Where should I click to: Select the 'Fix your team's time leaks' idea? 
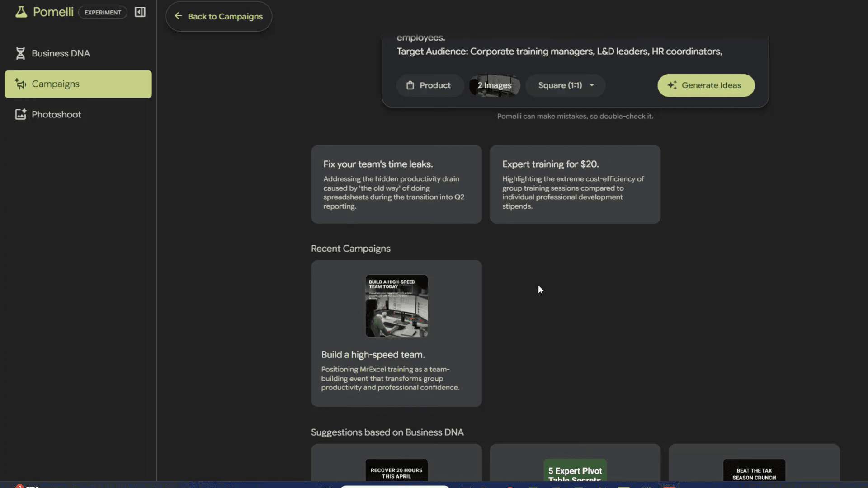coord(396,184)
